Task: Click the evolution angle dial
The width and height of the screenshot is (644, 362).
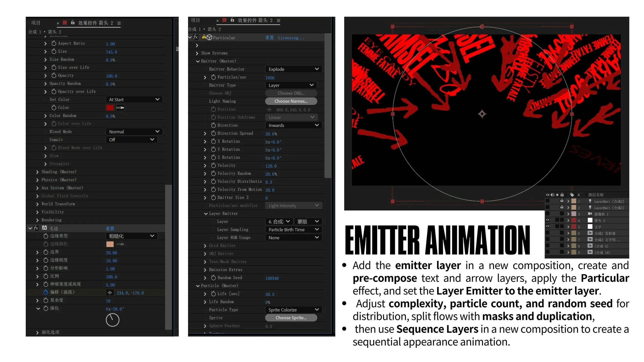Action: 113,320
